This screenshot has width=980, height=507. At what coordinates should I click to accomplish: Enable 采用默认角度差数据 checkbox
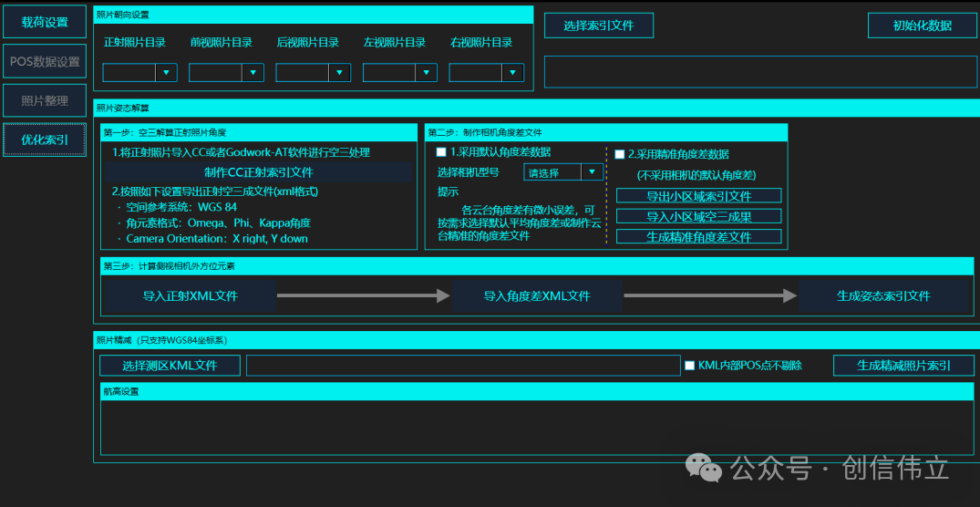coord(442,152)
